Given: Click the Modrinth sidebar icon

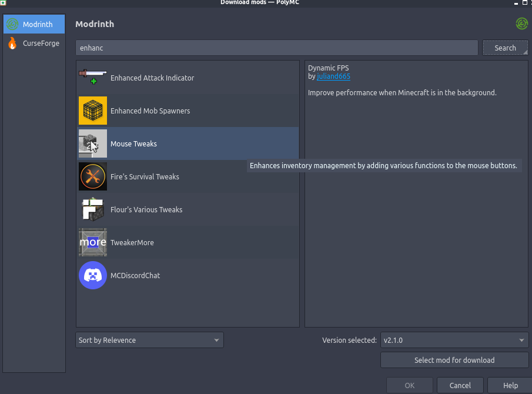Looking at the screenshot, I should (x=12, y=24).
